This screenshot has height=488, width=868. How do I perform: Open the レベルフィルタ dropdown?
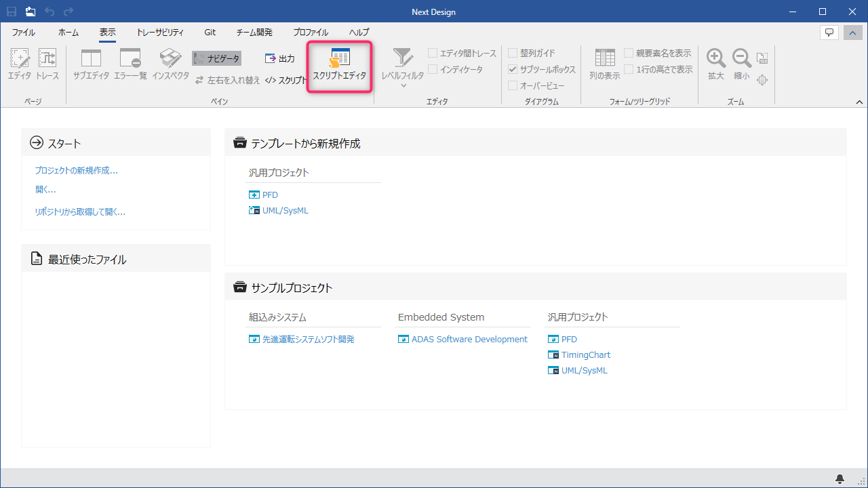[x=403, y=68]
